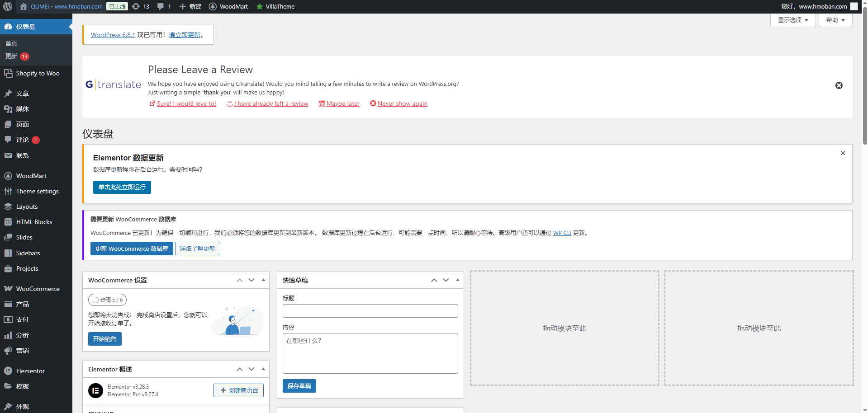
Task: Click the 请立即更新 update link
Action: (185, 35)
